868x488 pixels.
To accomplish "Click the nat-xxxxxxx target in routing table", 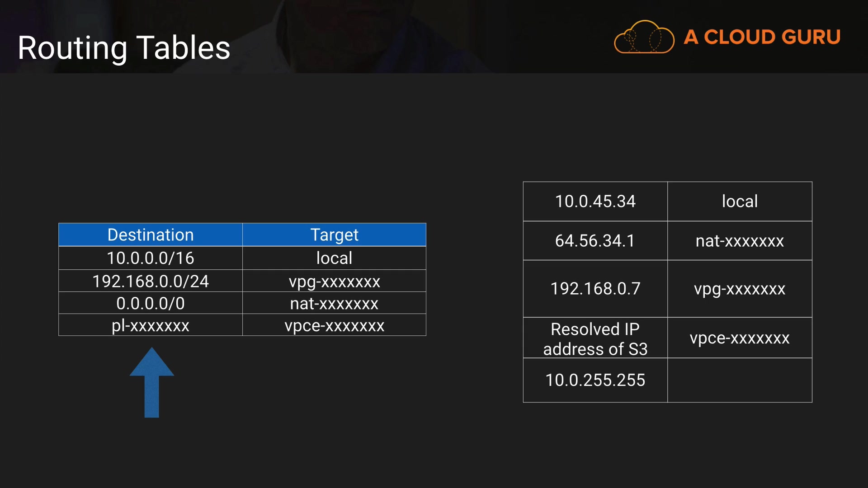I will point(334,303).
